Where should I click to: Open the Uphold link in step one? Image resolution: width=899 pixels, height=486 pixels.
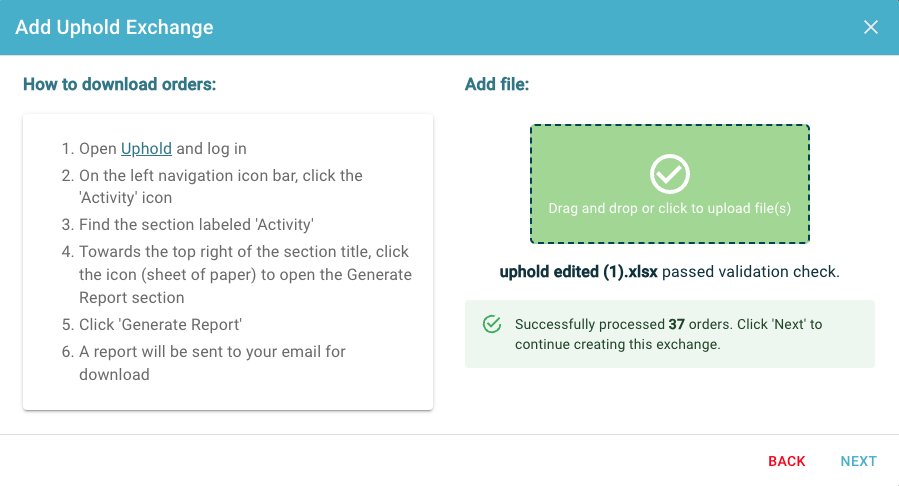(x=146, y=148)
